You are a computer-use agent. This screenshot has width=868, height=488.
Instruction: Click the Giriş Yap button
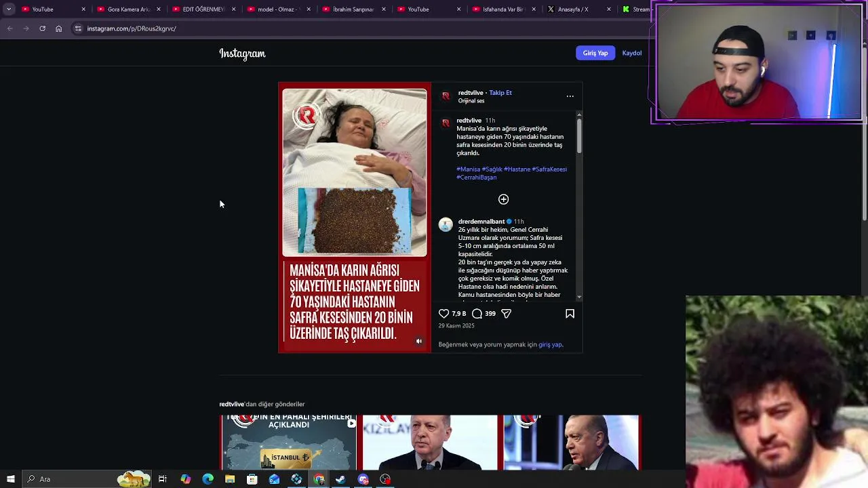(x=595, y=53)
